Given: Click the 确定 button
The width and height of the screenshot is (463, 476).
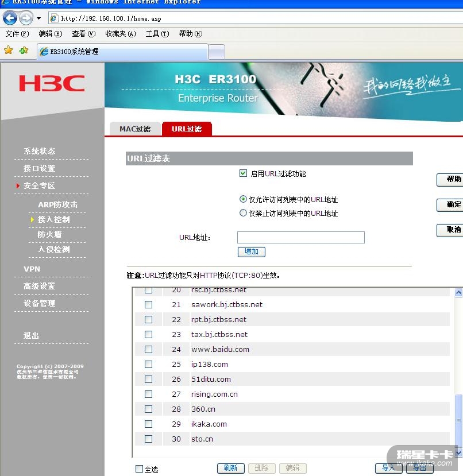Looking at the screenshot, I should tap(450, 205).
